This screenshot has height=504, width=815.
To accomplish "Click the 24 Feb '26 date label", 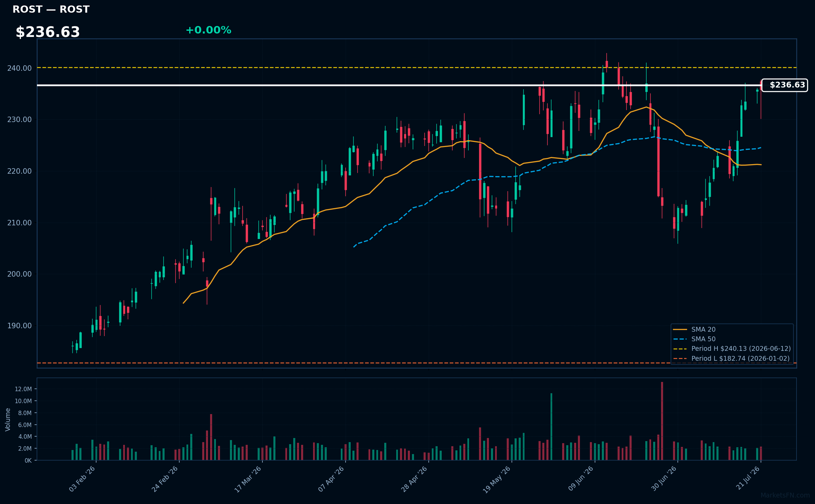I will (165, 479).
